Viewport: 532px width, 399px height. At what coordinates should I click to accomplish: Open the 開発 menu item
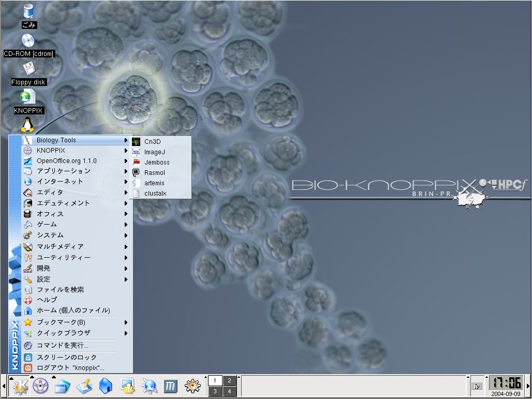point(77,269)
